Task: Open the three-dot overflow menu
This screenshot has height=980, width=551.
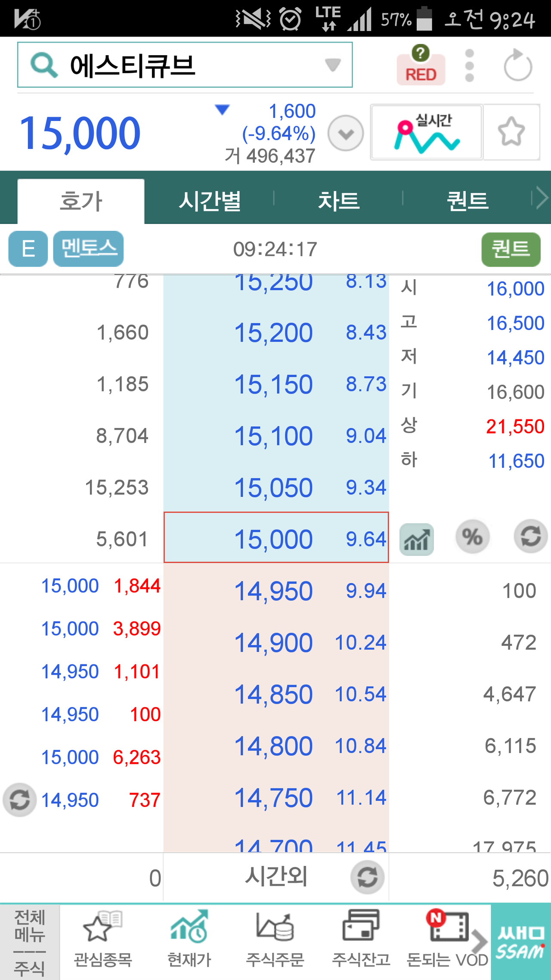Action: pyautogui.click(x=470, y=65)
